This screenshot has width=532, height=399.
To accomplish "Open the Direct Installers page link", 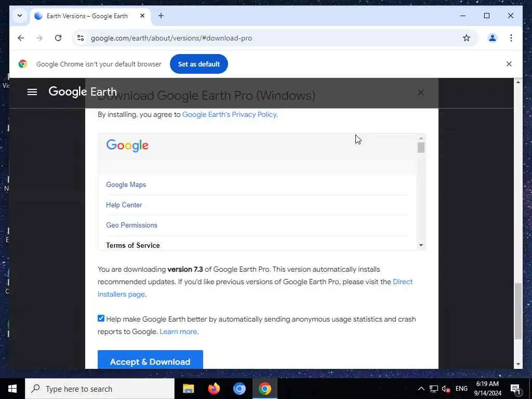I will tap(255, 288).
